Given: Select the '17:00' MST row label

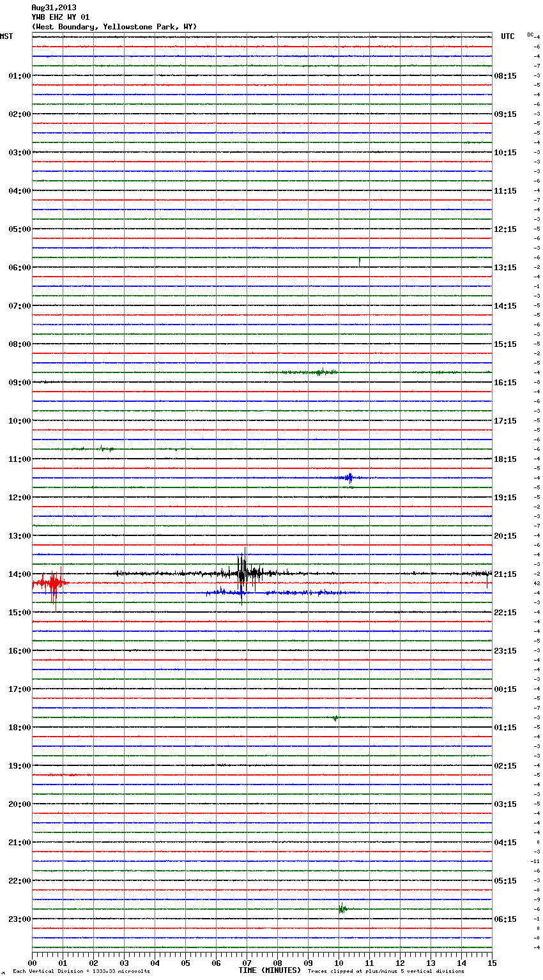Looking at the screenshot, I should point(20,689).
